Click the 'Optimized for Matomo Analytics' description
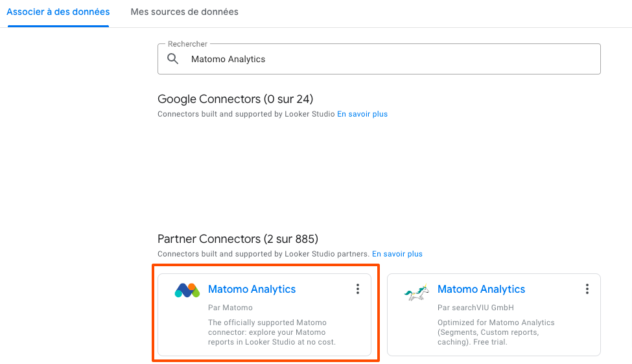Image resolution: width=632 pixels, height=364 pixels. click(x=496, y=332)
